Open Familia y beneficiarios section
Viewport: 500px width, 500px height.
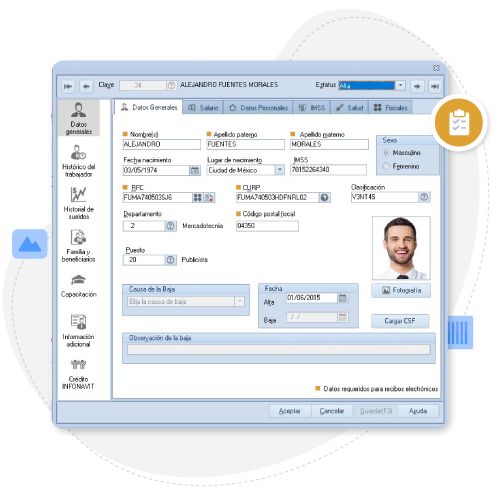(x=79, y=246)
